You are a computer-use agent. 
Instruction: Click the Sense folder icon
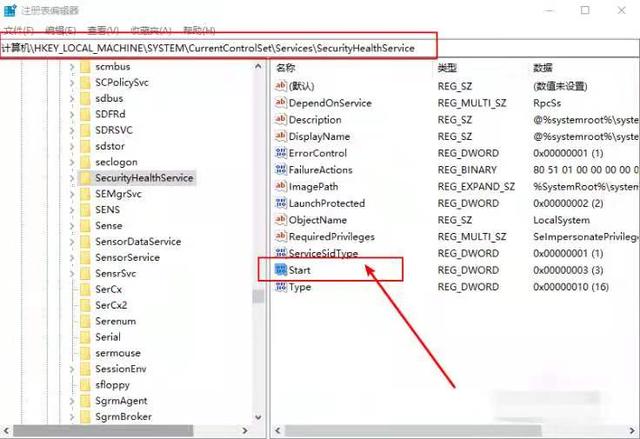[x=85, y=226]
